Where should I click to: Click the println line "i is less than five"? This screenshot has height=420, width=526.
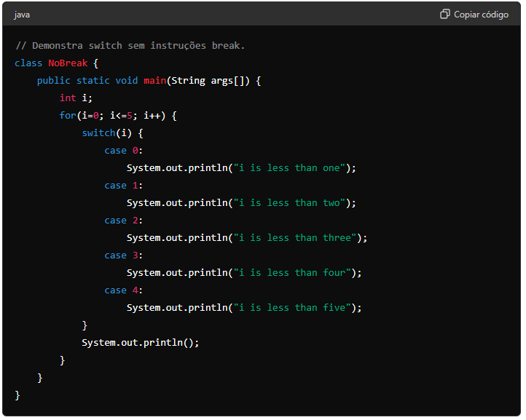pos(244,308)
